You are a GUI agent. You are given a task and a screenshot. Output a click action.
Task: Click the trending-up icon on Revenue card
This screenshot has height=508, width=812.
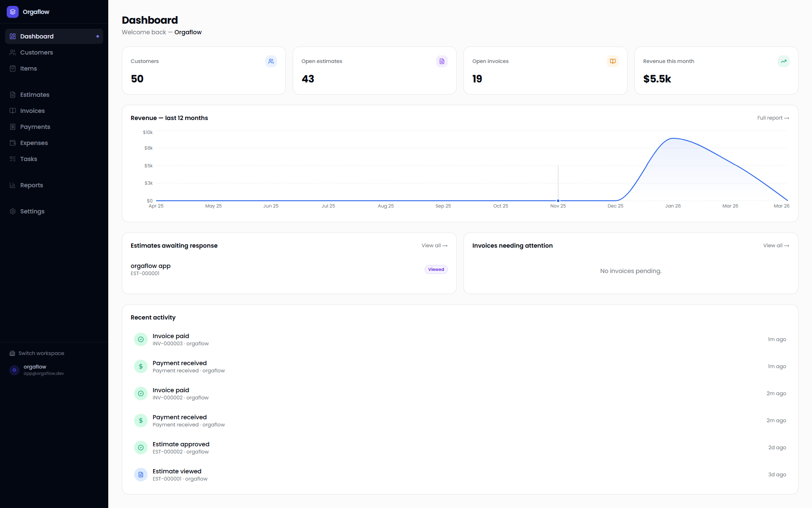point(784,61)
